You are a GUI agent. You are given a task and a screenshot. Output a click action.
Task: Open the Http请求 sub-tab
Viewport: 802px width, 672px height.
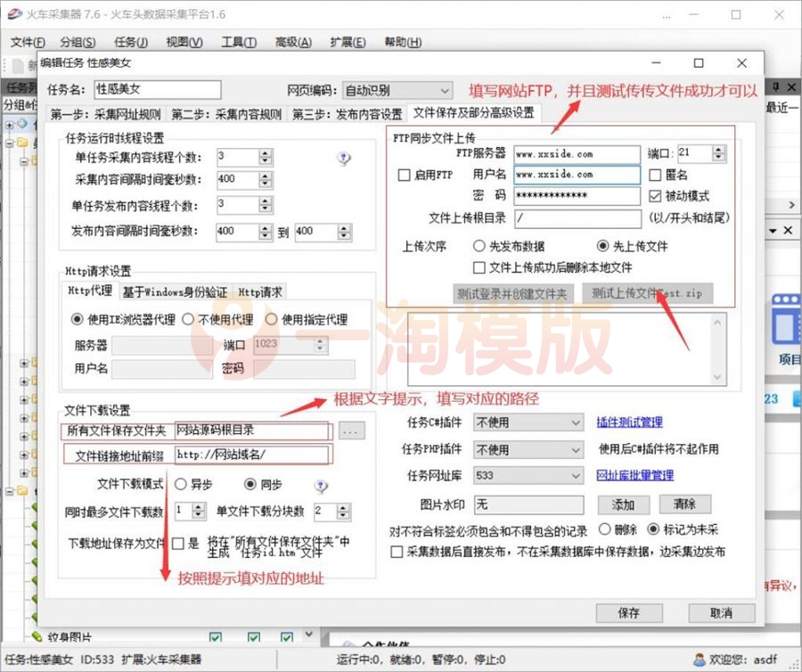(x=260, y=292)
